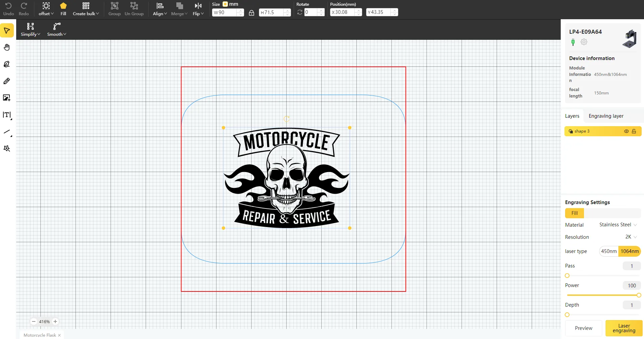The width and height of the screenshot is (644, 339).
Task: Open the insert image tool
Action: pyautogui.click(x=7, y=98)
